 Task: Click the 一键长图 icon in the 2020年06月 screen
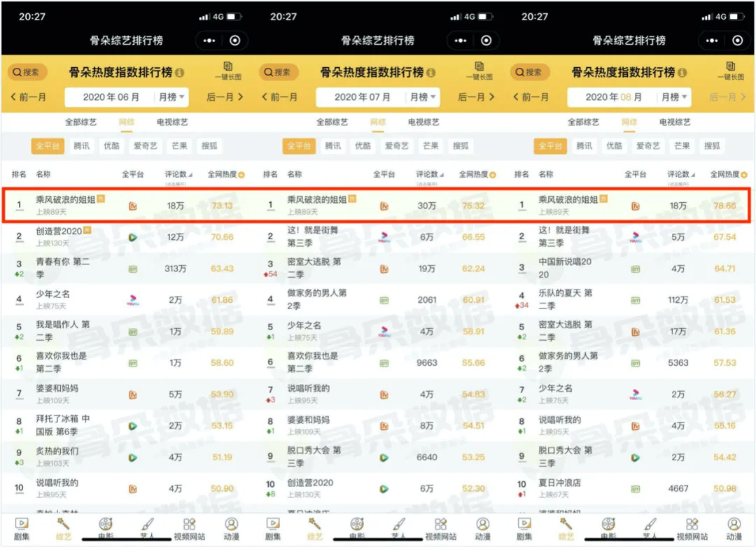tap(228, 71)
